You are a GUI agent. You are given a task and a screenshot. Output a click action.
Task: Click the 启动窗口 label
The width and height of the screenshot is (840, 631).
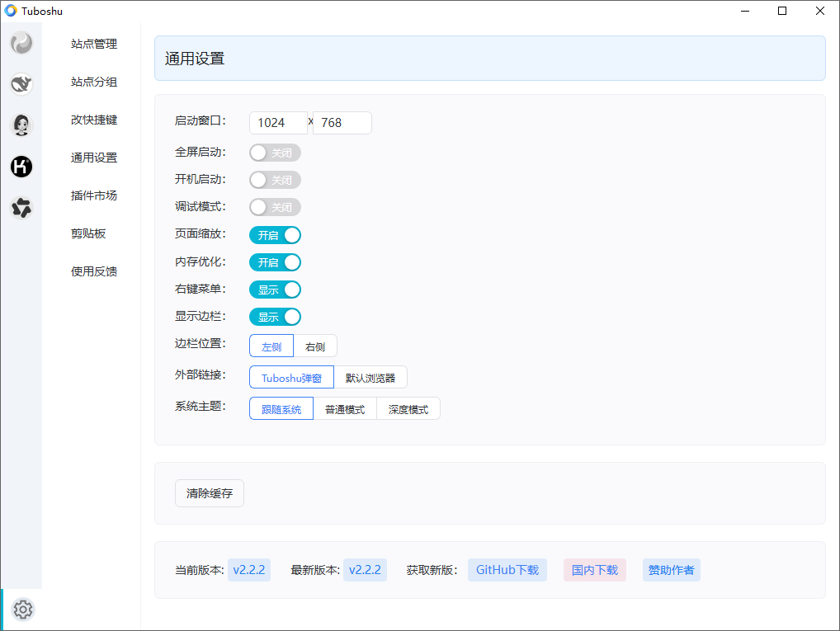pyautogui.click(x=201, y=121)
